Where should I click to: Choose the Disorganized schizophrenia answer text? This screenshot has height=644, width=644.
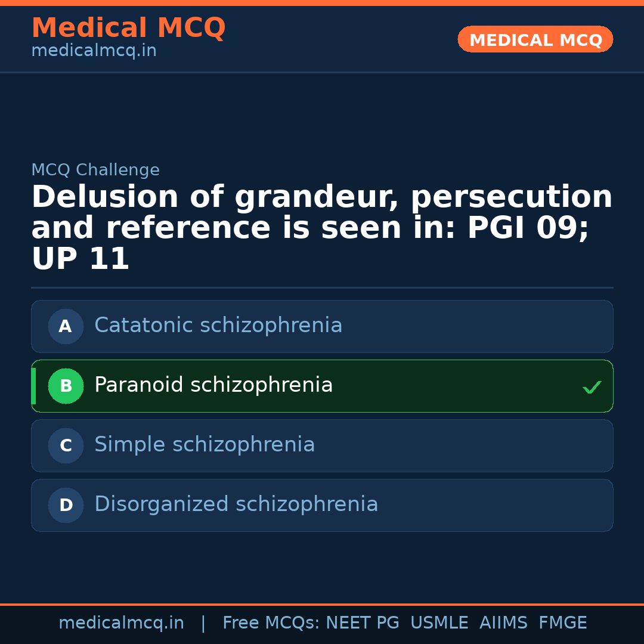(236, 504)
